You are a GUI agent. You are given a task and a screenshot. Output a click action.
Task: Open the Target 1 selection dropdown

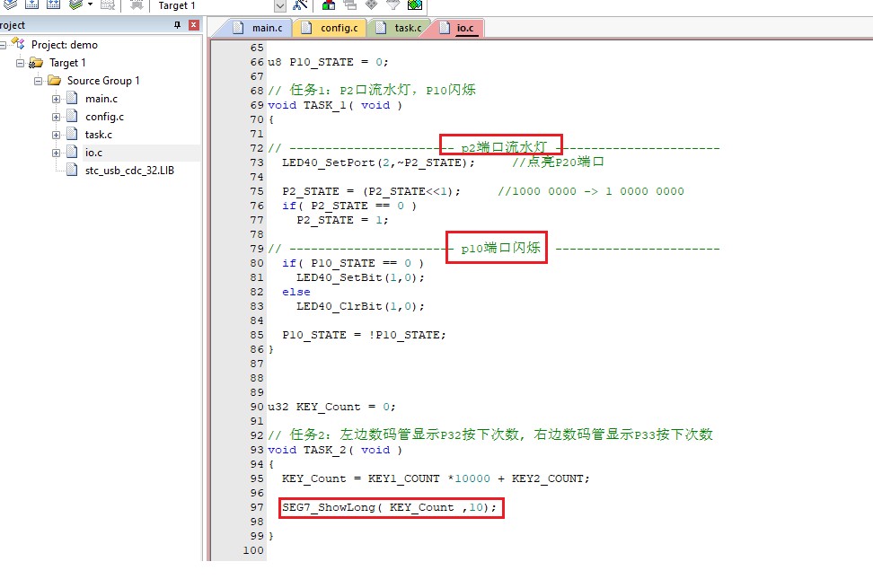point(280,6)
